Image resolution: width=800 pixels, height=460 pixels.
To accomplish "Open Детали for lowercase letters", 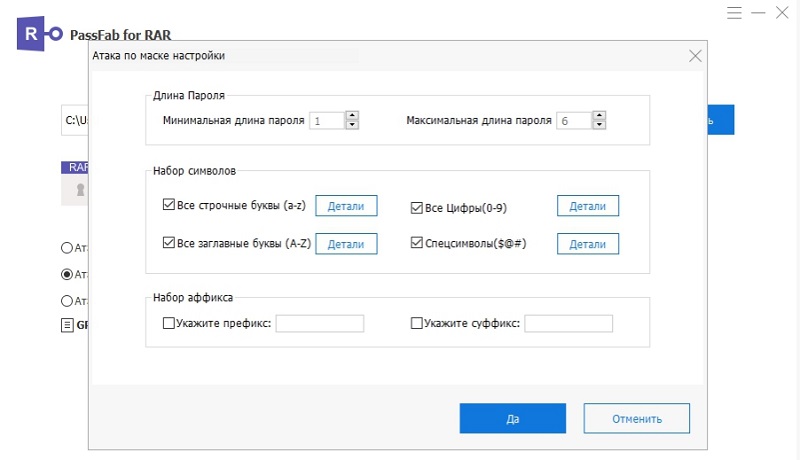I will (x=346, y=206).
